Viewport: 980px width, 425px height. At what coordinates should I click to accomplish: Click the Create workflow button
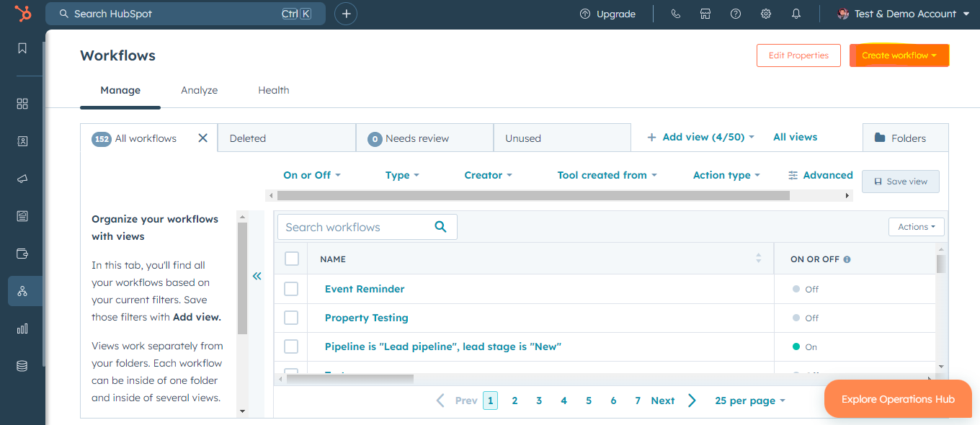899,55
